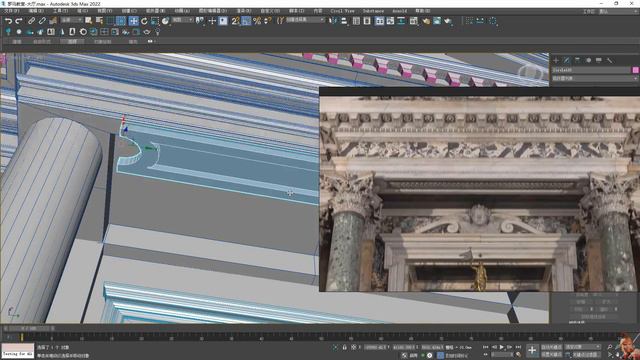Click the large plus Set Key button

[x=532, y=350]
